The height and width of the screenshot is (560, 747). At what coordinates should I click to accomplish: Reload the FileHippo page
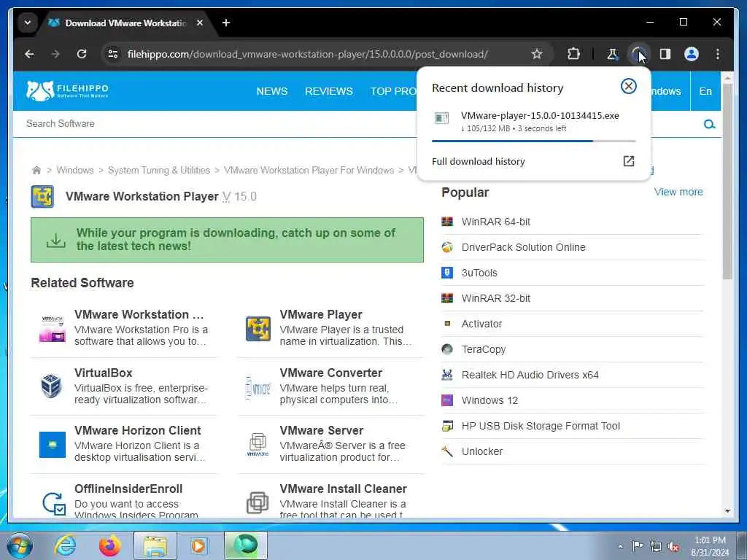point(82,54)
